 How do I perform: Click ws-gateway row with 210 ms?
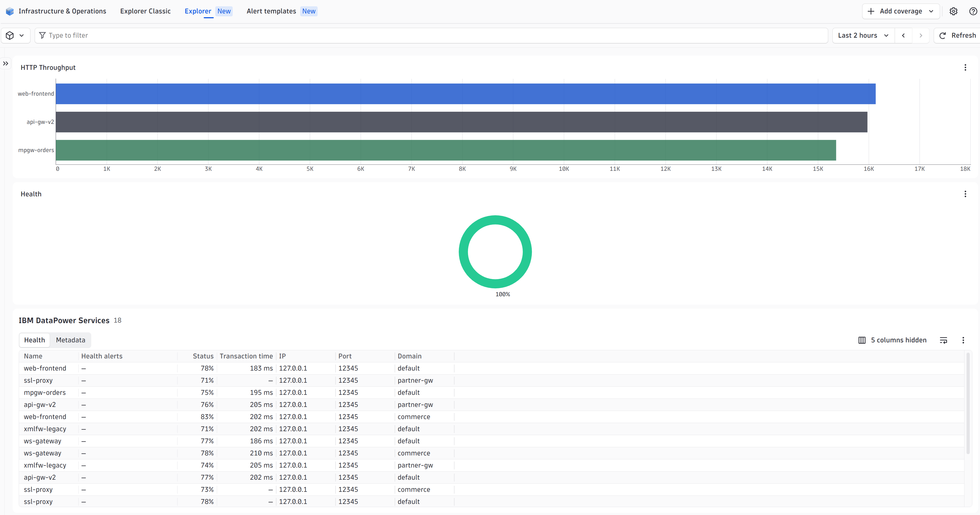pyautogui.click(x=491, y=453)
